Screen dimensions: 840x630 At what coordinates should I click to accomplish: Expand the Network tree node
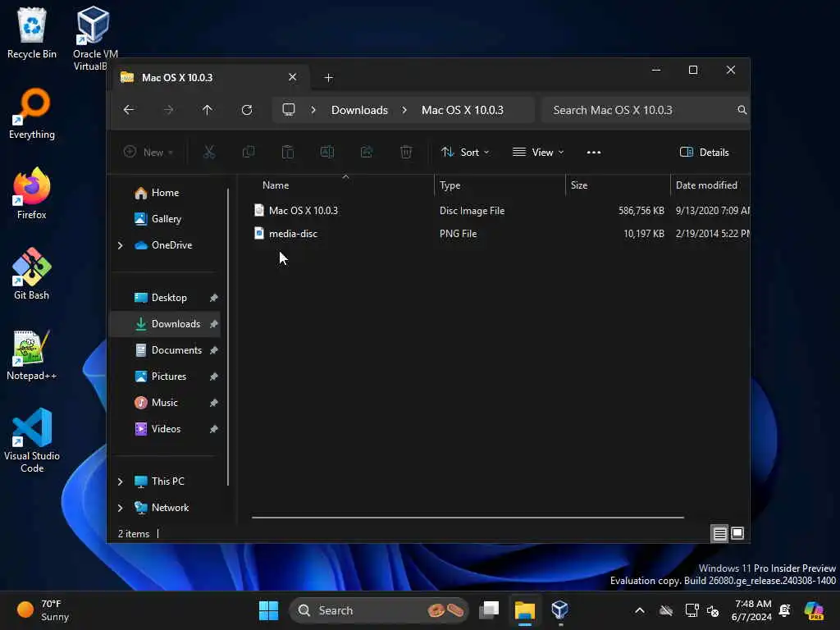coord(121,508)
